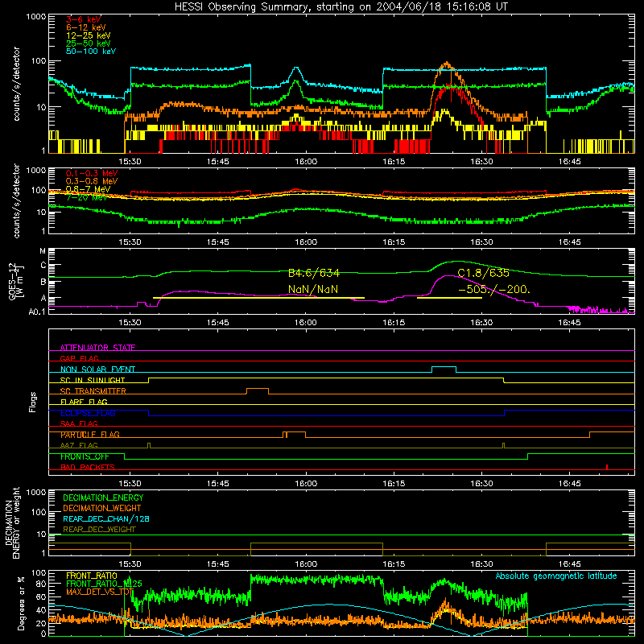Select the FLARE_FLAG label

(x=84, y=402)
